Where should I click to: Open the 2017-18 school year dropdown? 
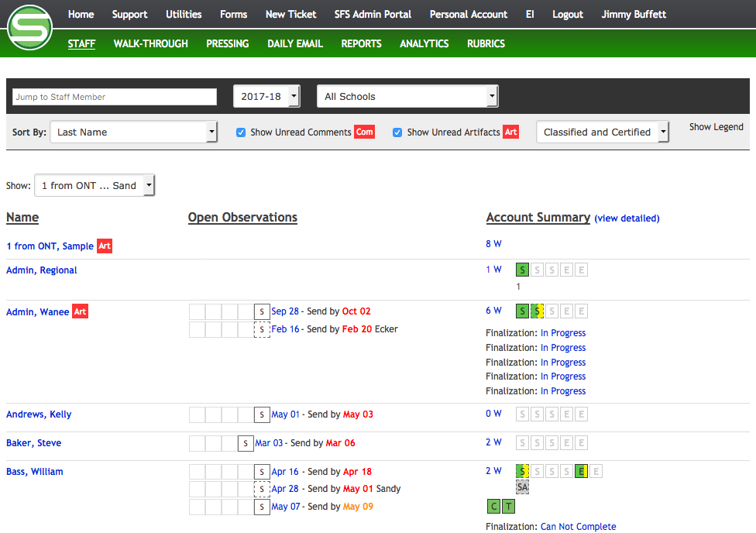pos(266,97)
